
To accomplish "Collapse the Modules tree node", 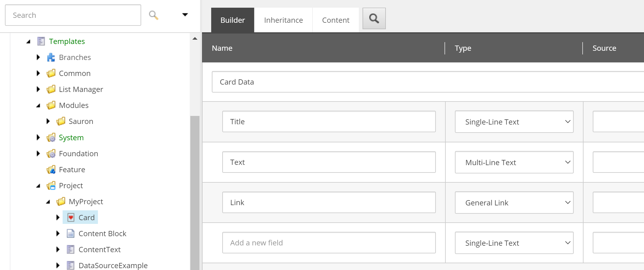I will (x=38, y=105).
